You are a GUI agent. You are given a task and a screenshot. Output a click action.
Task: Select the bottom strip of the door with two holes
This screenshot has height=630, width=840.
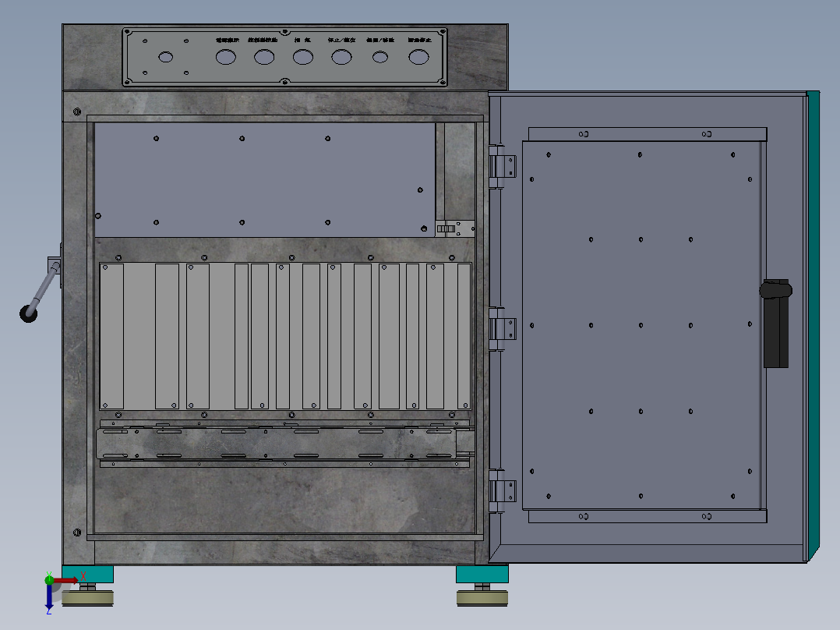point(647,516)
